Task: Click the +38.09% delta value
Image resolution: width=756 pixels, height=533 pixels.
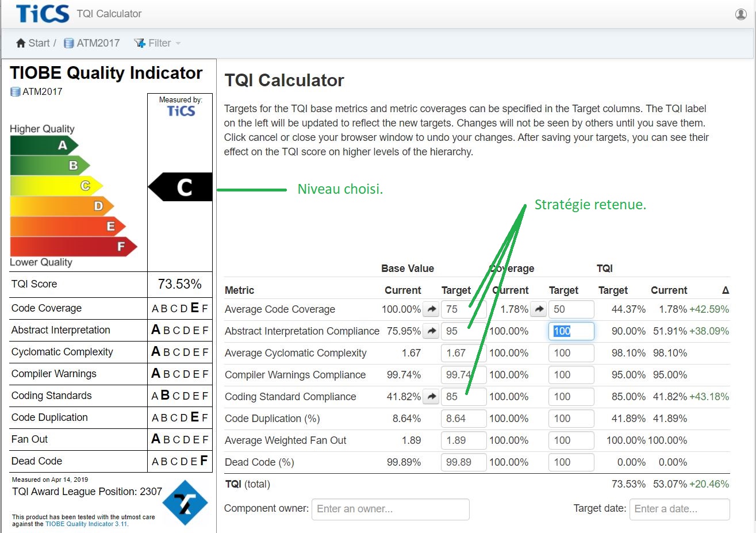Action: (x=709, y=331)
